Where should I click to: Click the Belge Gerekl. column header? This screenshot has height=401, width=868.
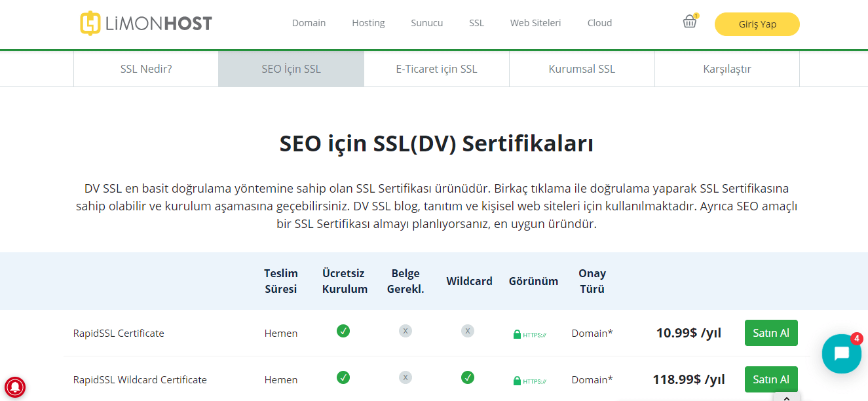click(x=406, y=281)
